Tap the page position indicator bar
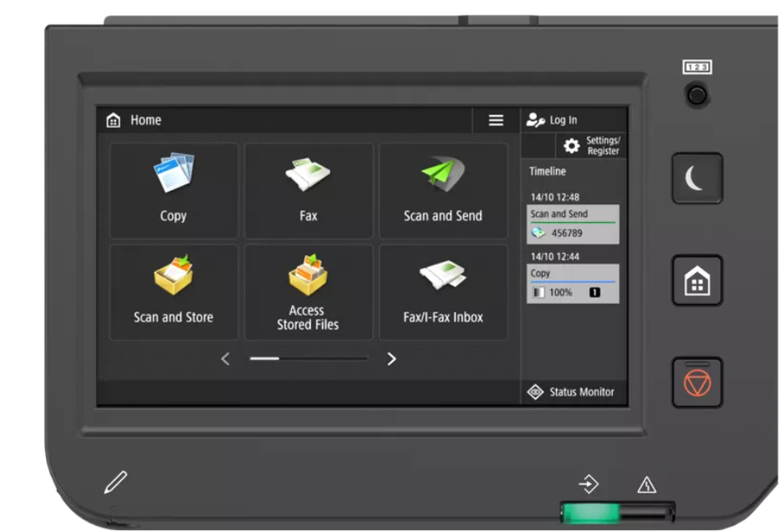 pos(308,359)
